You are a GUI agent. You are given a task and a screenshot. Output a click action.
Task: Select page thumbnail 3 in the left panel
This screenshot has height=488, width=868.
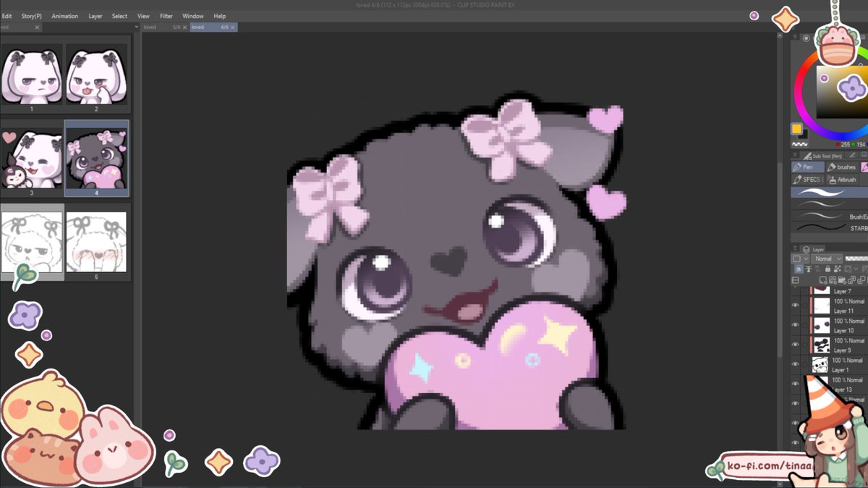(32, 157)
